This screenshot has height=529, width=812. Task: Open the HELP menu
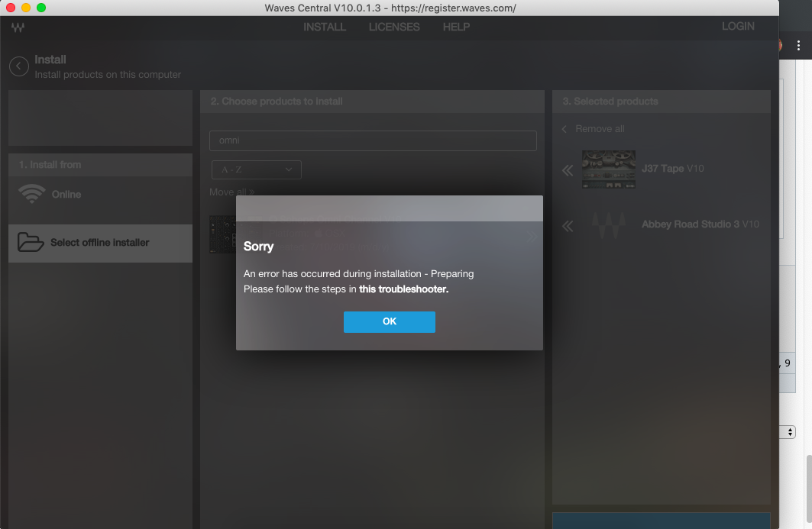coord(456,27)
